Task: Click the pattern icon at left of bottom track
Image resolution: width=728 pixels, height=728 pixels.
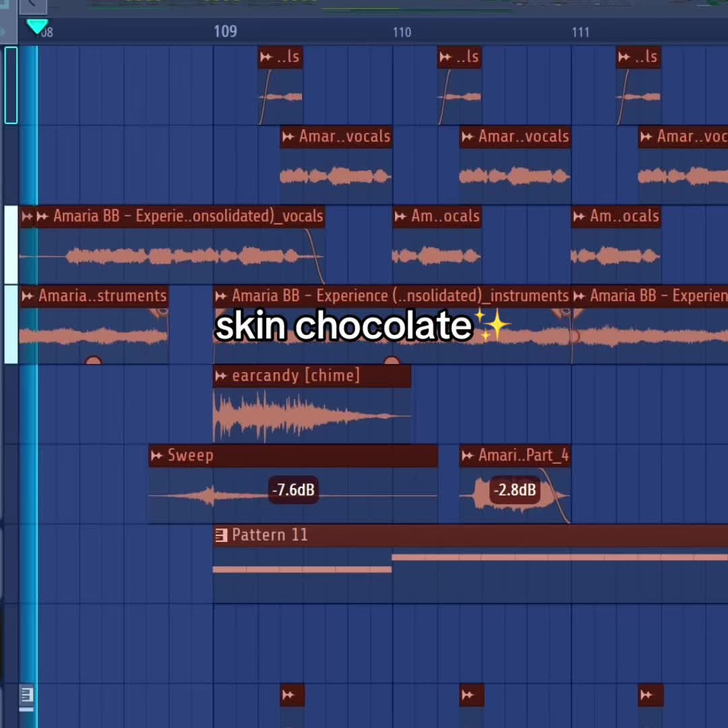Action: click(26, 695)
